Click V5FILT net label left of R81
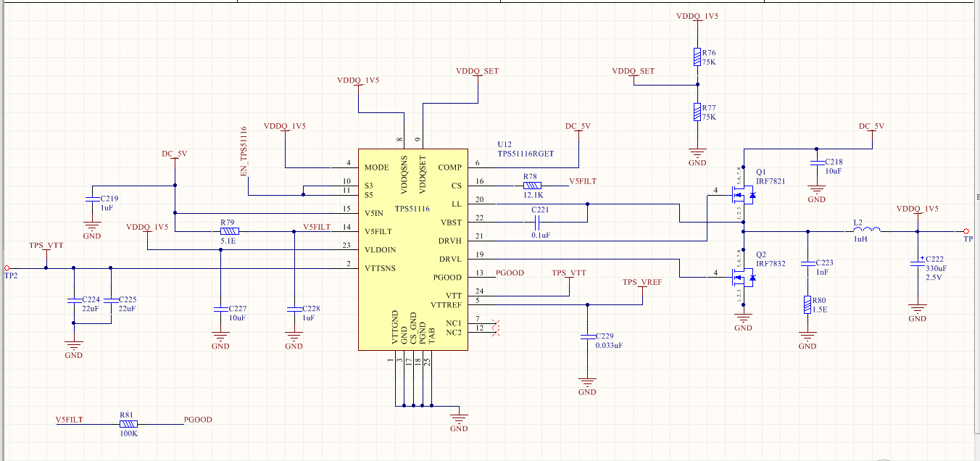This screenshot has height=461, width=980. pos(70,420)
